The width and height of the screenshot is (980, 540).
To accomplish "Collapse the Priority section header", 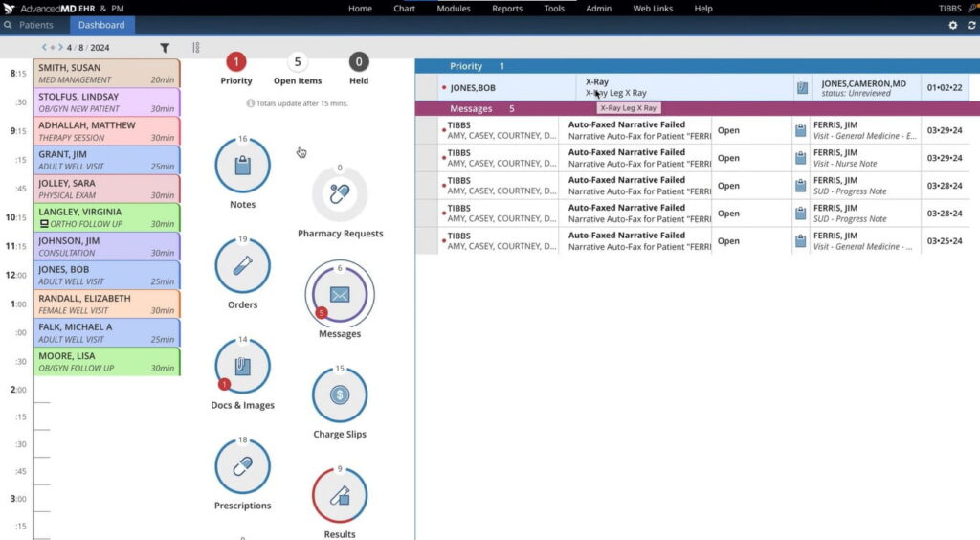I will click(697, 66).
